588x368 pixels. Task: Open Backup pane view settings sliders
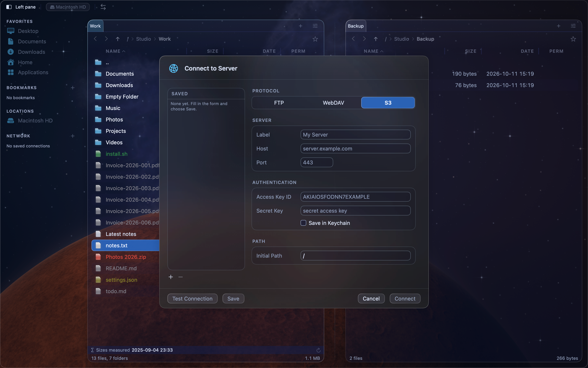573,26
